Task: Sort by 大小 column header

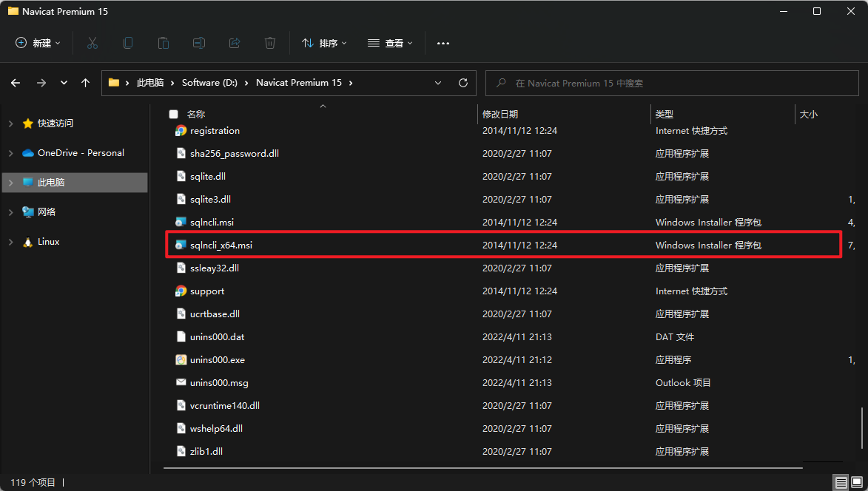Action: pyautogui.click(x=808, y=115)
